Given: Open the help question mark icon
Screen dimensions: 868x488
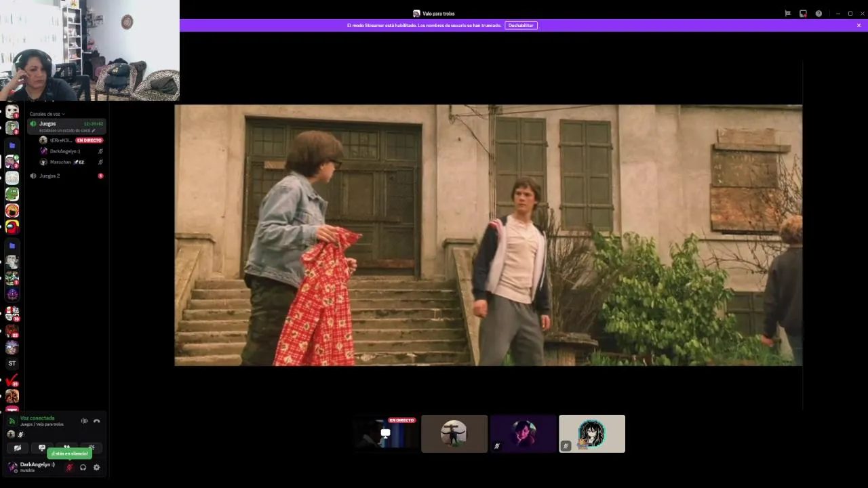Looking at the screenshot, I should [x=818, y=14].
